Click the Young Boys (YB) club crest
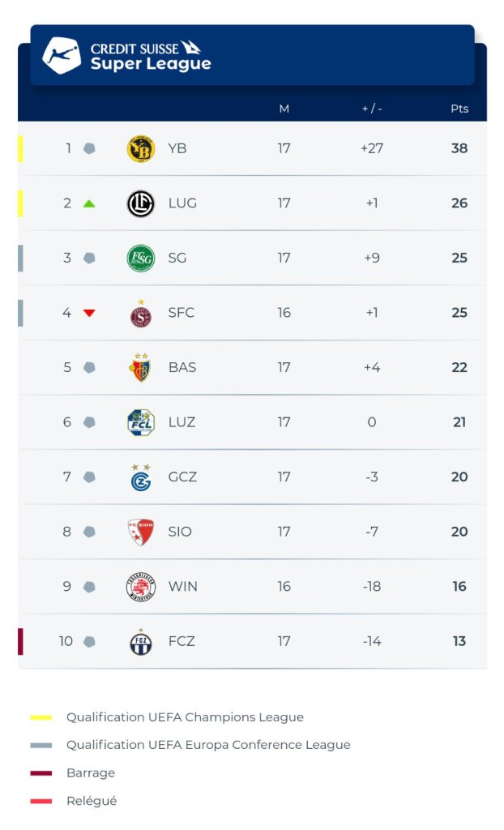Viewport: 504px width, 830px height. (x=141, y=149)
